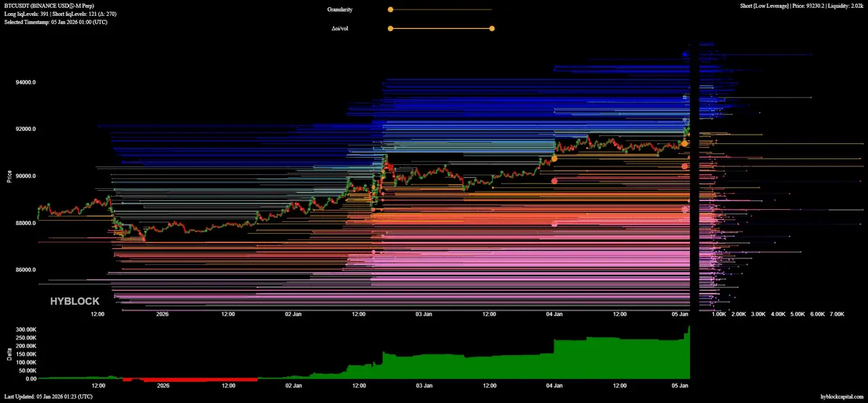Click the 3.00K liquidity axis label
This screenshot has width=868, height=403.
pos(758,314)
